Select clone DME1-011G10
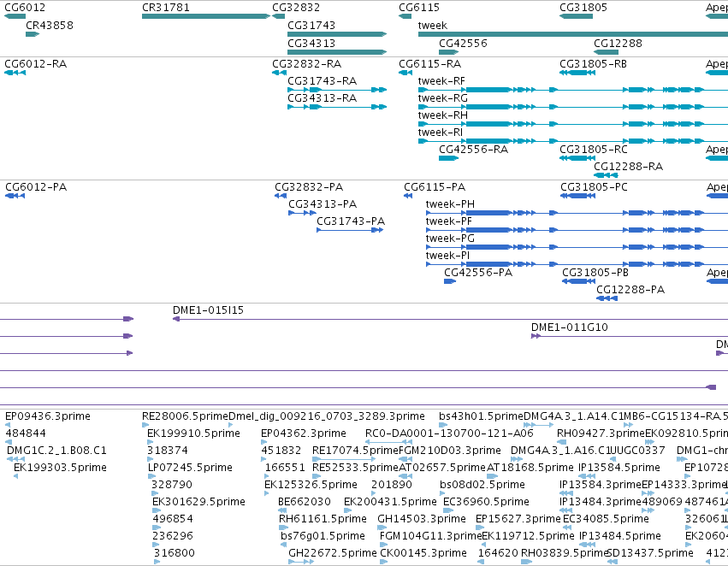Screen dimensions: 728x566 [569, 327]
